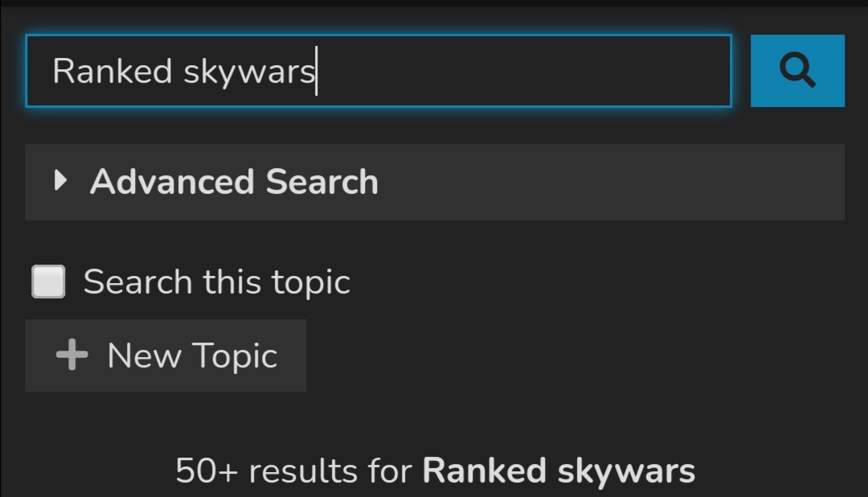Tap the search glass icon at top right
The height and width of the screenshot is (497, 868).
[x=797, y=70]
